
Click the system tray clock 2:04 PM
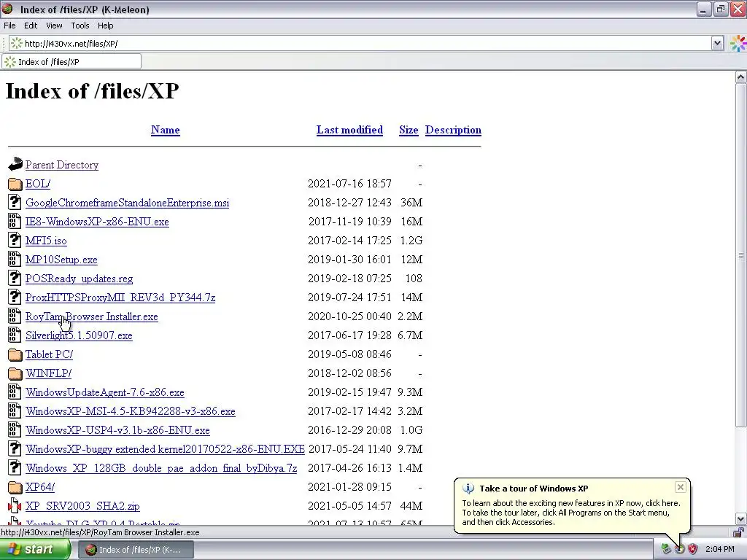(720, 550)
